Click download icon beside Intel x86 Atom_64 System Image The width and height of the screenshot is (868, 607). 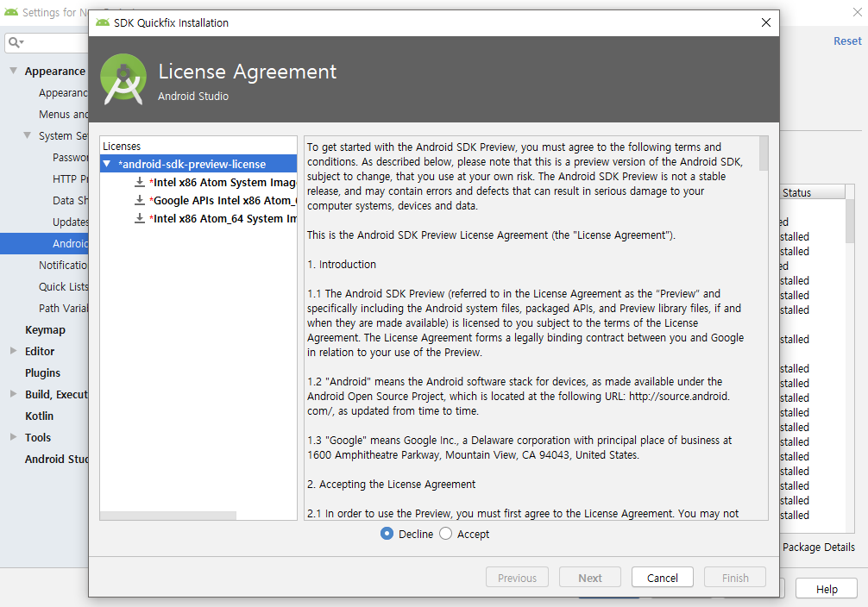pos(140,218)
